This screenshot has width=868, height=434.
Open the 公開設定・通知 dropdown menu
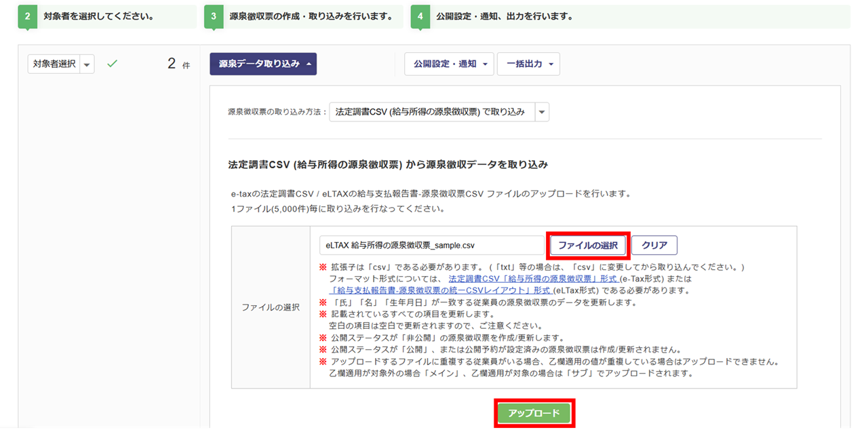pos(449,64)
